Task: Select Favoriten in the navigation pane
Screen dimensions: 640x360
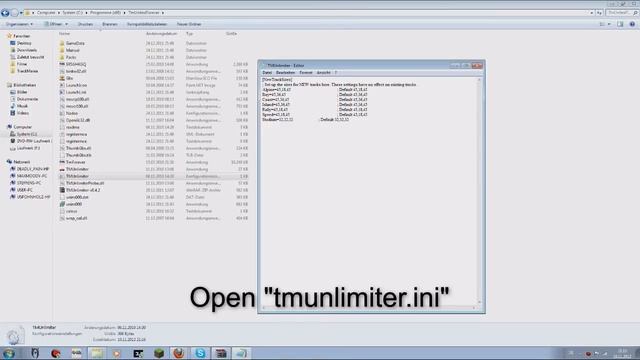Action: point(21,36)
